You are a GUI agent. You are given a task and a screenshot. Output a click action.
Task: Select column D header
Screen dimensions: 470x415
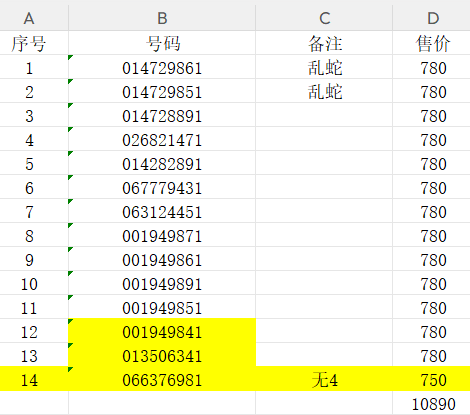point(432,18)
